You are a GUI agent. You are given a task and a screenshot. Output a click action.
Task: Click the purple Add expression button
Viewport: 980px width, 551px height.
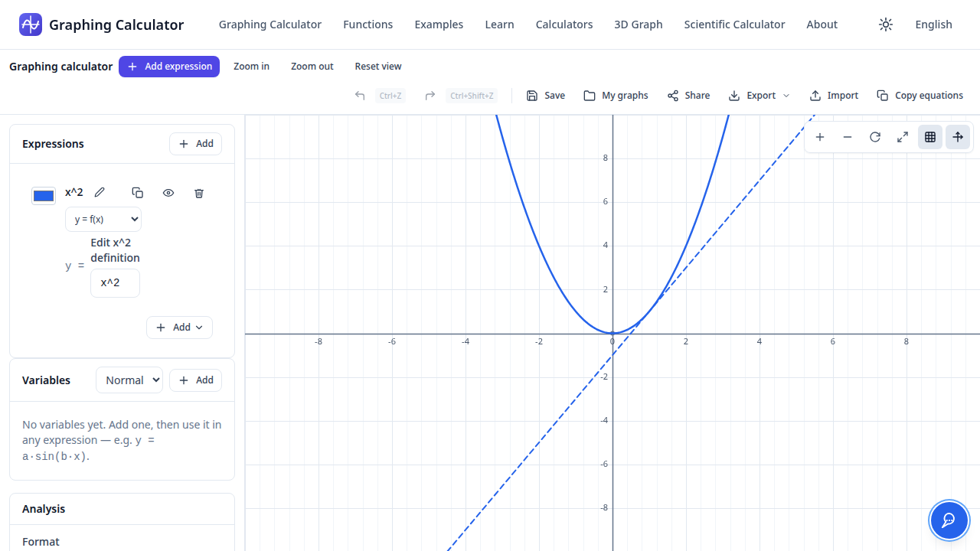tap(169, 67)
